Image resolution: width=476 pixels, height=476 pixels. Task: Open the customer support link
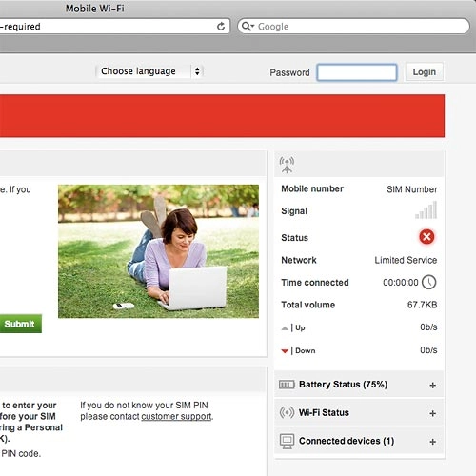pyautogui.click(x=176, y=416)
